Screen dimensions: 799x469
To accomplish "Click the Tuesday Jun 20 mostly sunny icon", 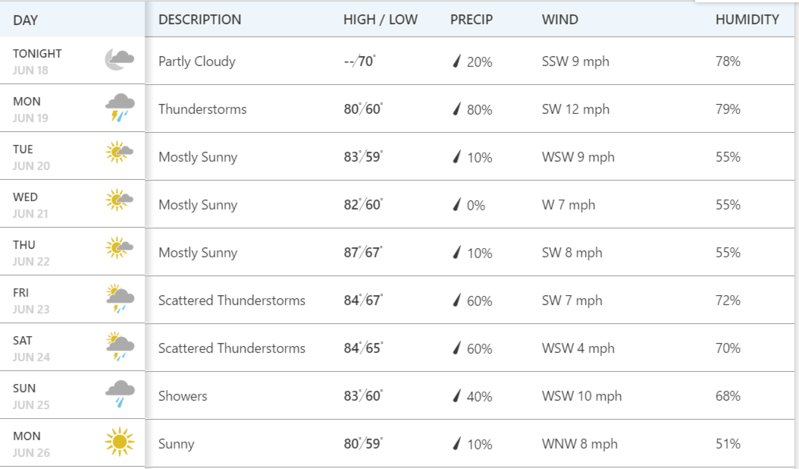I will [120, 152].
